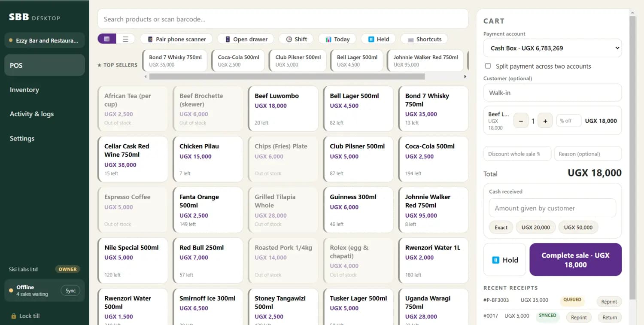Add Chicken Pilau product card to cart
Screen dimensions: 644x325
click(208, 159)
